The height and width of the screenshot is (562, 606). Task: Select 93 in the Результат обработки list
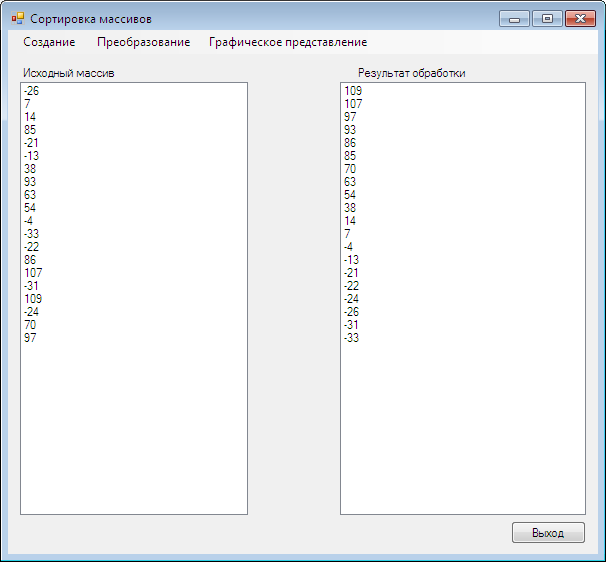[463, 130]
